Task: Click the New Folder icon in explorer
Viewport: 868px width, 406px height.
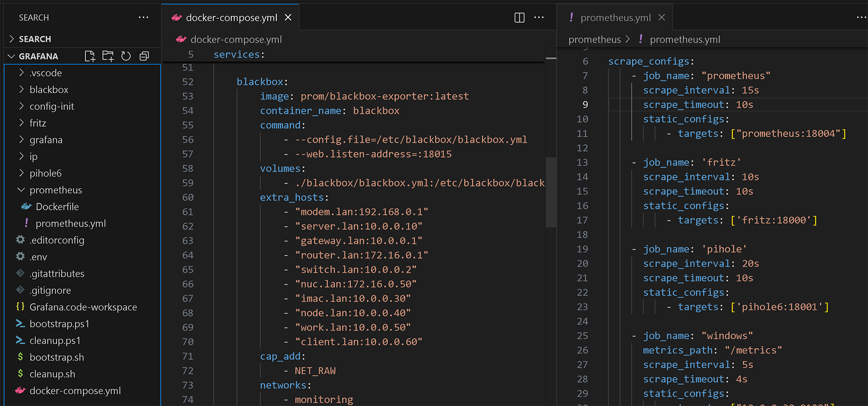Action: pyautogui.click(x=108, y=56)
